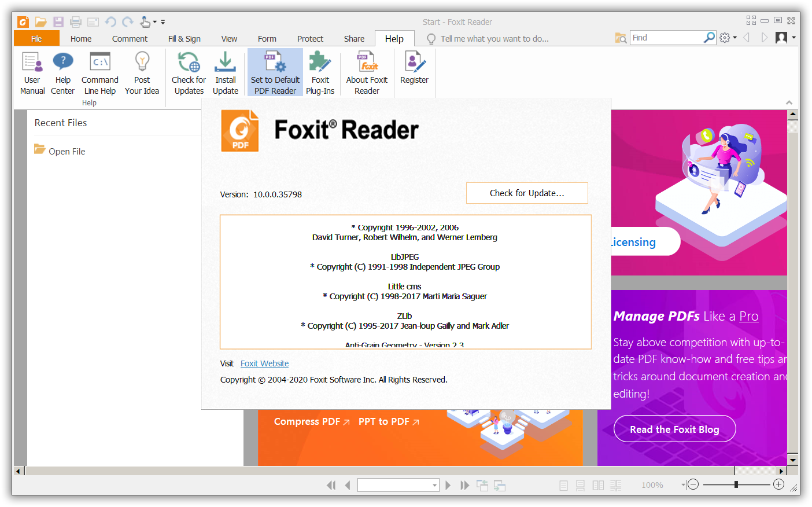
Task: Open Foxit Plug-Ins
Action: pyautogui.click(x=320, y=74)
